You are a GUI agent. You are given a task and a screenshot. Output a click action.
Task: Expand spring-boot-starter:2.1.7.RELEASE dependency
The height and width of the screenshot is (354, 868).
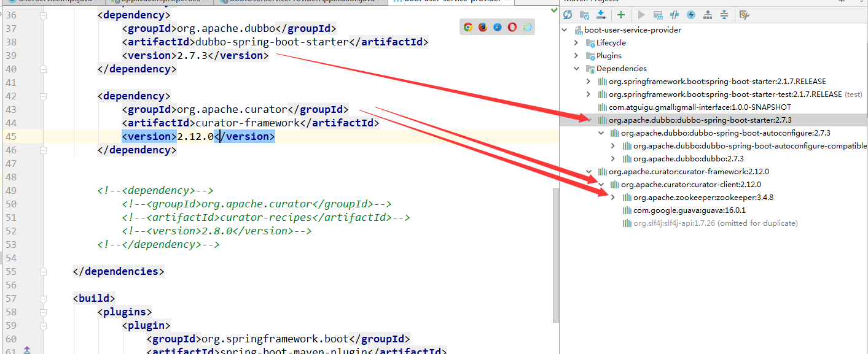point(588,81)
